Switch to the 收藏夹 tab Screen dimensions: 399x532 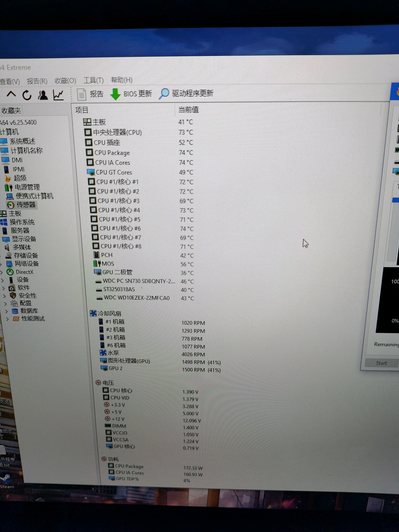[x=11, y=111]
